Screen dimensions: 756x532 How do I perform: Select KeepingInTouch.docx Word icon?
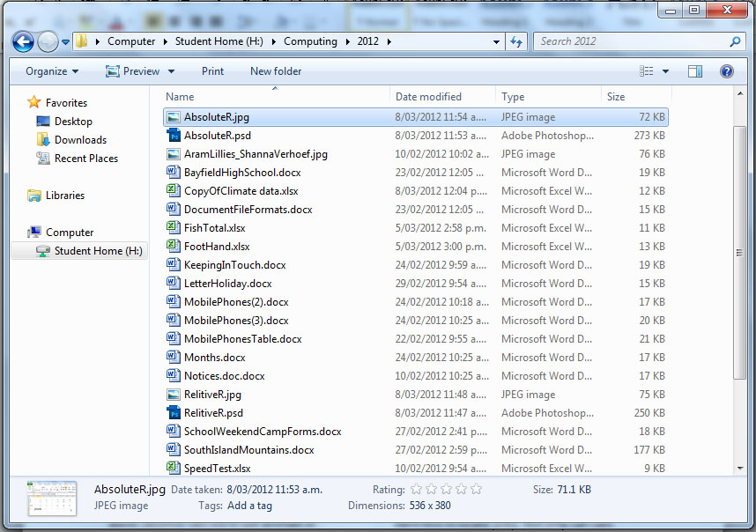[x=174, y=264]
